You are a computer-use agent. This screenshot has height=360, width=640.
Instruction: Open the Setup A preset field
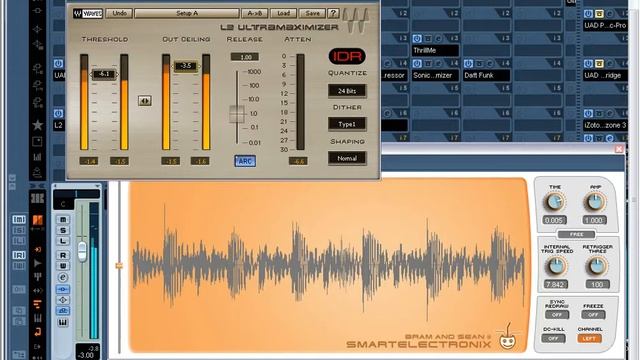[187, 13]
